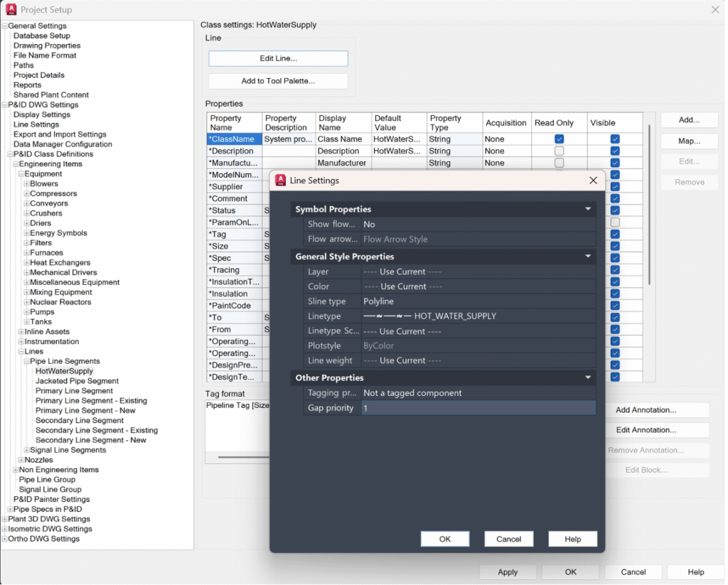
Task: Select Database Setup in the tree
Action: [x=42, y=36]
